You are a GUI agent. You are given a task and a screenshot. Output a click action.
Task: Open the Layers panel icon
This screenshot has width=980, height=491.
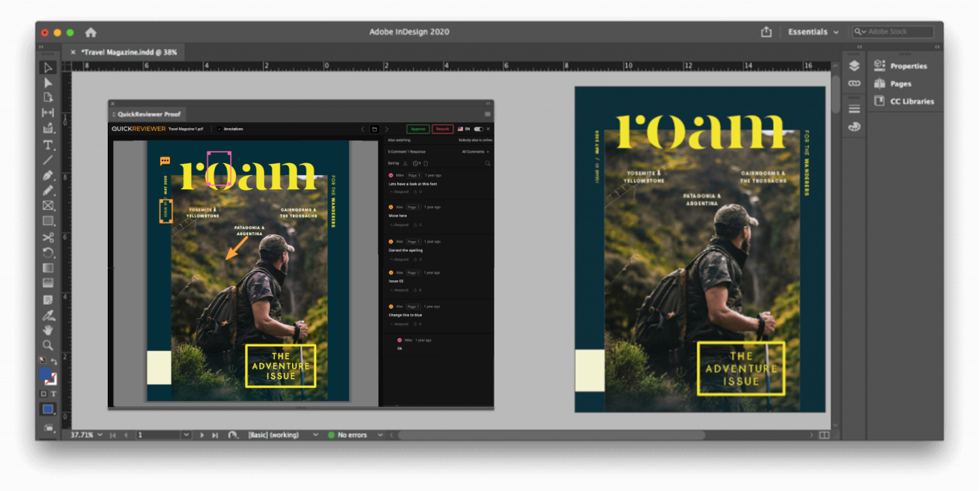(854, 66)
